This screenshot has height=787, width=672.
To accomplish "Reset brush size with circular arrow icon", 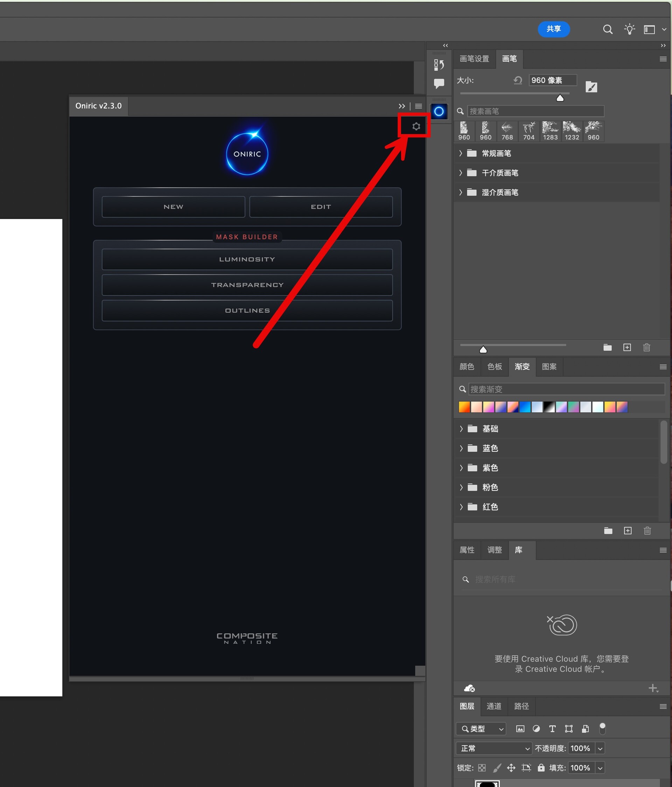I will tap(517, 80).
